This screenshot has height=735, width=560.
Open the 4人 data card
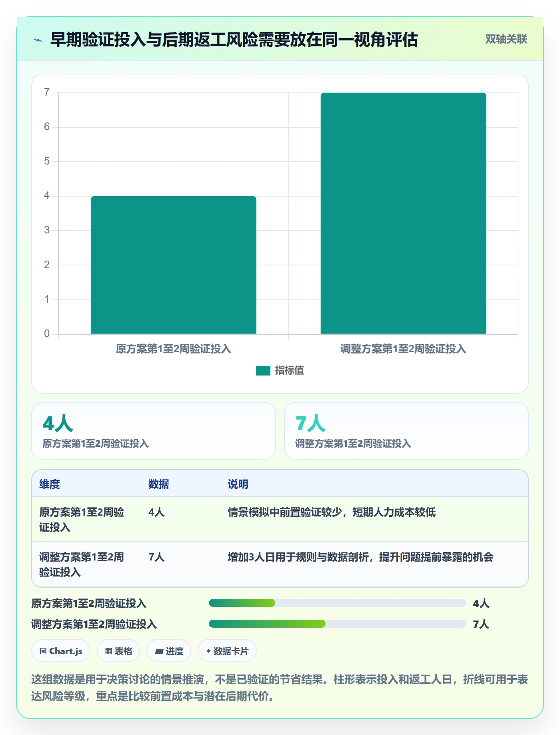(154, 431)
